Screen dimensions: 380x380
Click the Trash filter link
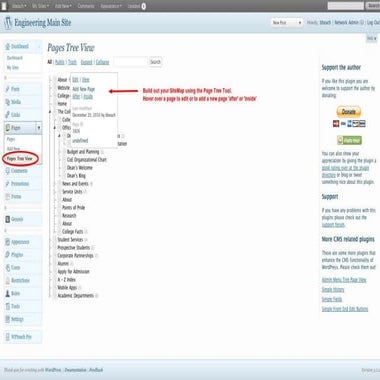(72, 62)
